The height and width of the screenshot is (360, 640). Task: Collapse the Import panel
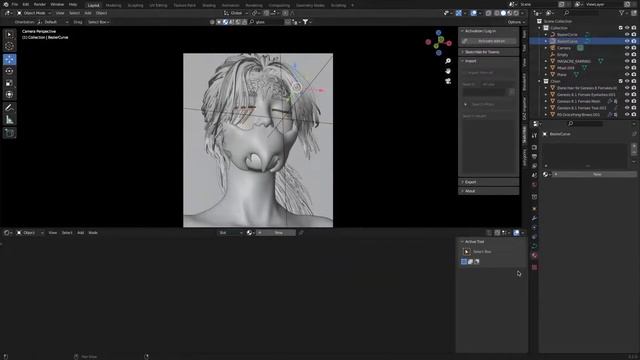coord(489,61)
